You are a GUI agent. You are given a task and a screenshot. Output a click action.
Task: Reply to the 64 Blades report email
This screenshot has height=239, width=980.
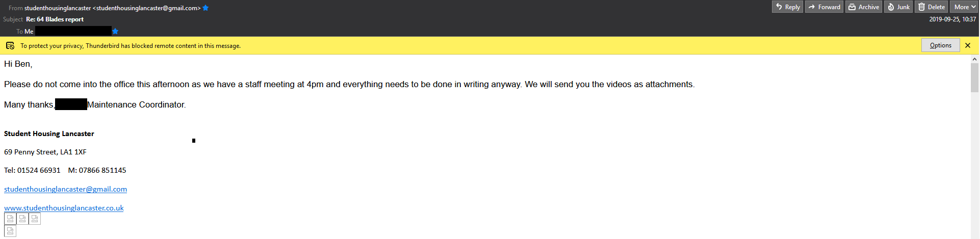(x=787, y=7)
